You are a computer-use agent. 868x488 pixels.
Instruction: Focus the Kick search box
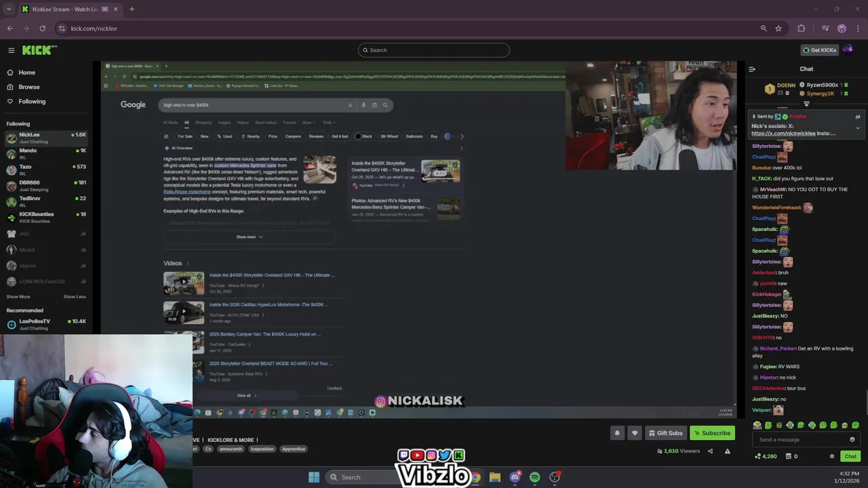point(434,50)
